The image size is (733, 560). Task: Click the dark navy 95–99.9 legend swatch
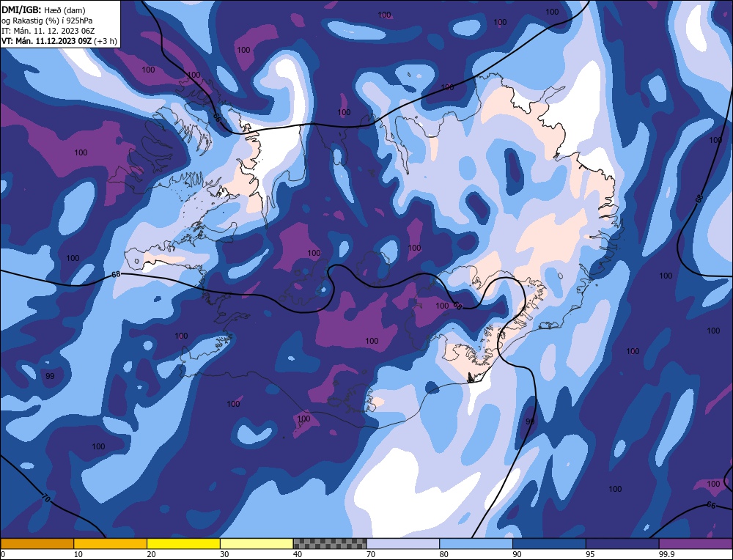coord(622,543)
